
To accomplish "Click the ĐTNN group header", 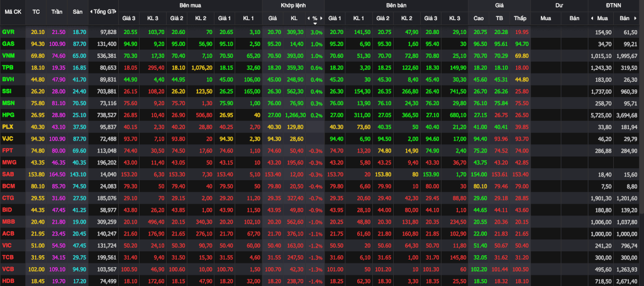I will tap(614, 6).
